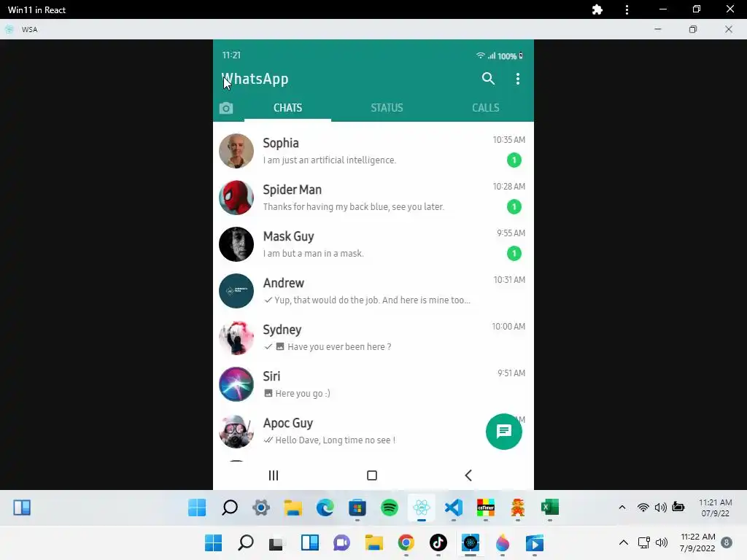Open Spider Man's avatar
Image resolution: width=747 pixels, height=560 pixels.
click(236, 198)
